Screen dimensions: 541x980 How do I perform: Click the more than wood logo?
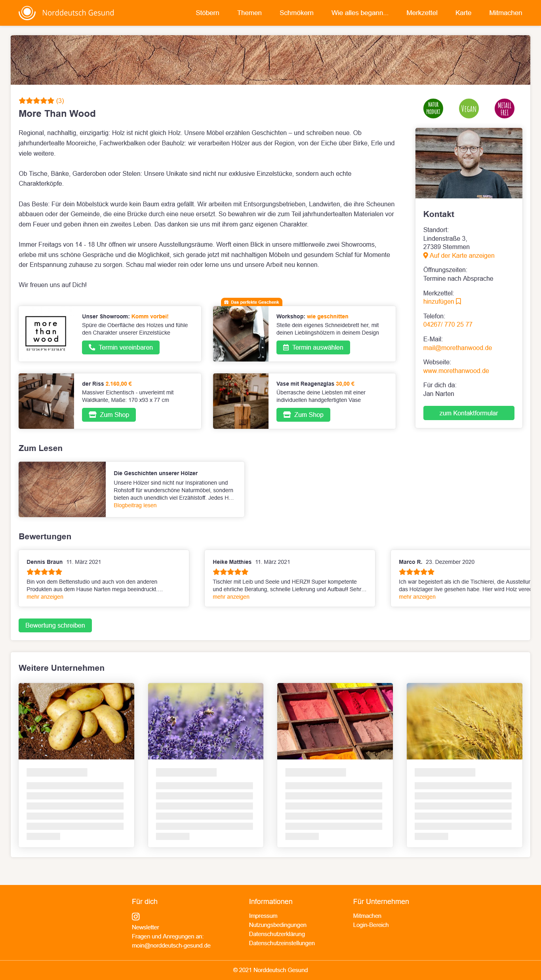[46, 333]
